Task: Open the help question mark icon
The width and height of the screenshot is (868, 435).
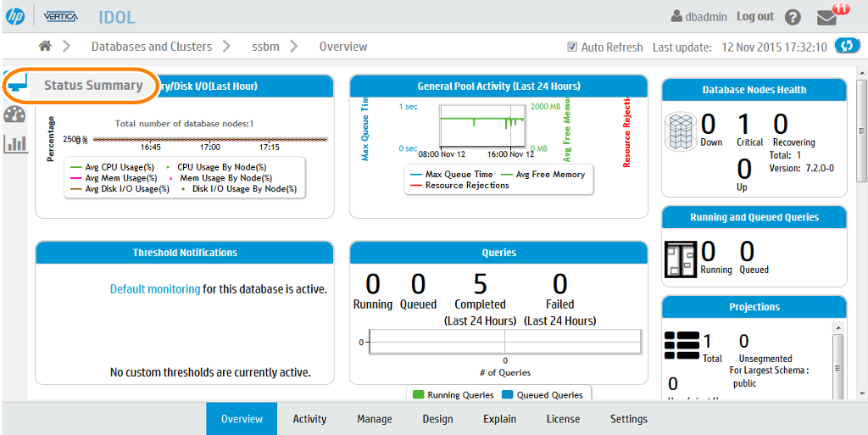Action: point(793,17)
